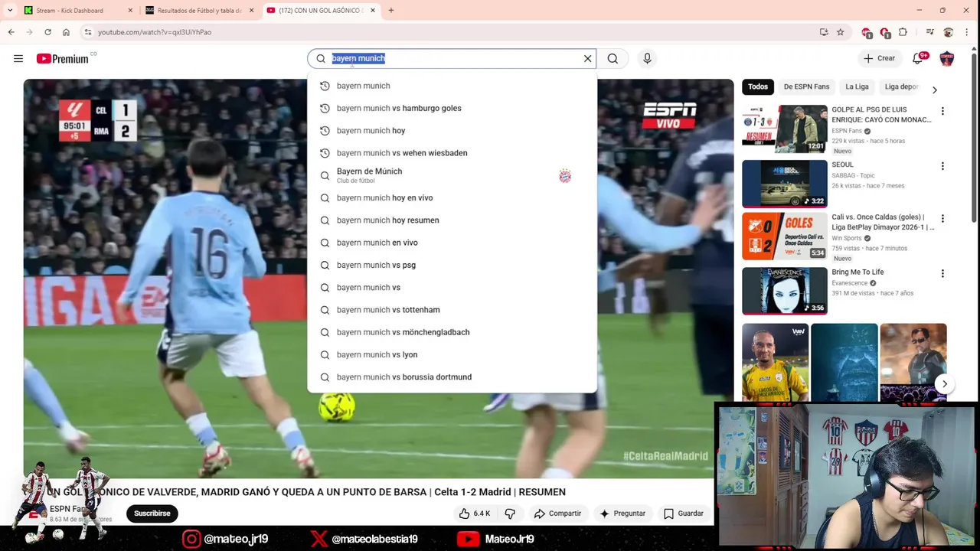Screen dimensions: 980x551
Task: Select the La Liga filter chip
Action: click(x=857, y=86)
